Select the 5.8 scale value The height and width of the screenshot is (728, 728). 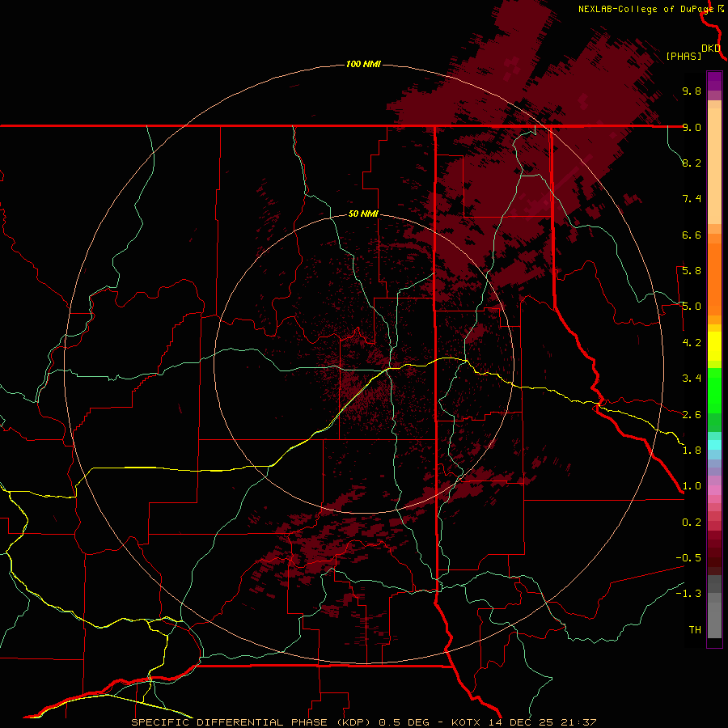pyautogui.click(x=692, y=271)
